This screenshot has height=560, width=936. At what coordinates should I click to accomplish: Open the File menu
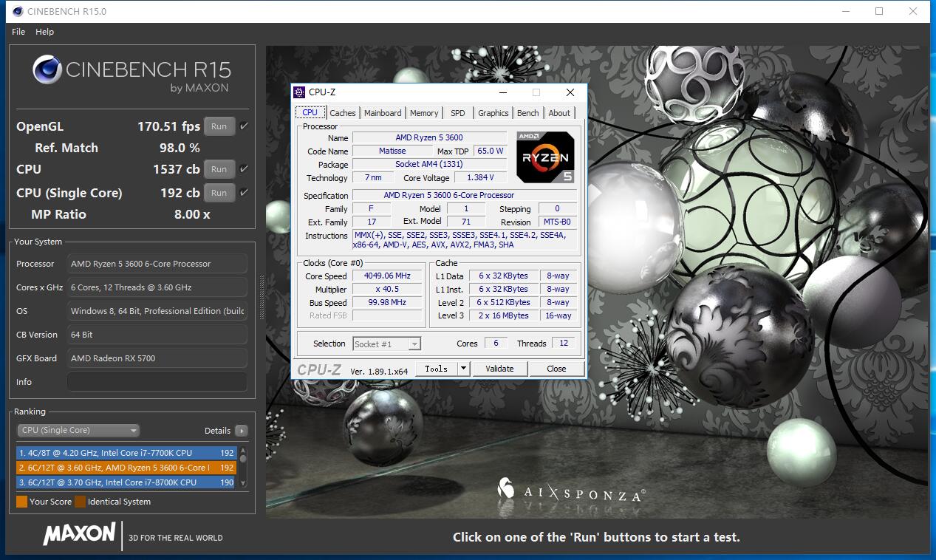[18, 32]
